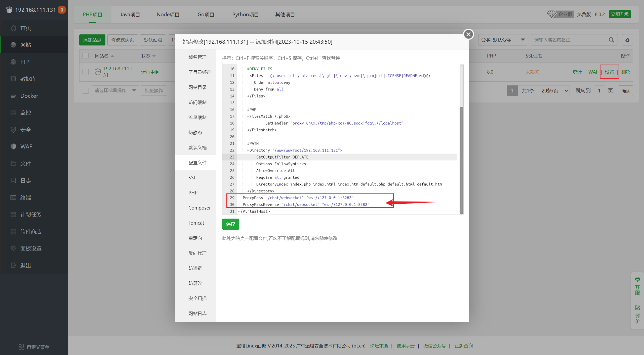Switch to the Java项目 tab
The height and width of the screenshot is (355, 644).
pyautogui.click(x=130, y=15)
